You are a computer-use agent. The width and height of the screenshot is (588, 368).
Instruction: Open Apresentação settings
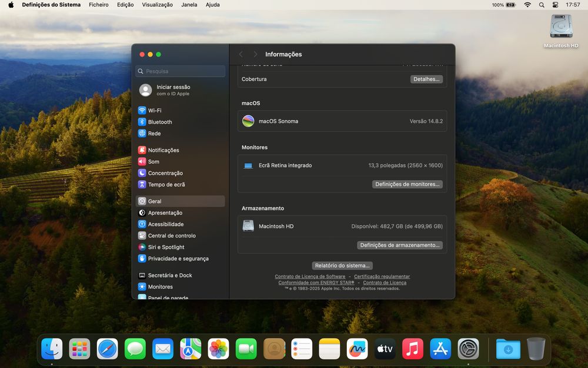click(x=180, y=213)
